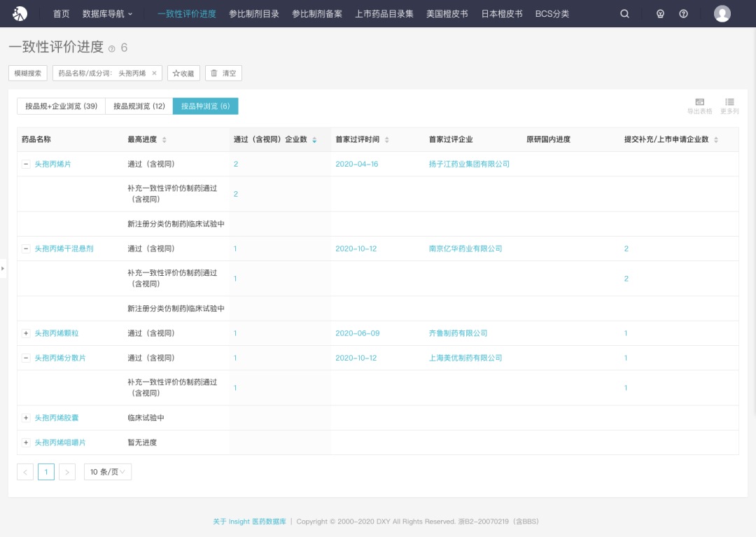Open 参比制剂目录 in the navbar
The height and width of the screenshot is (537, 756).
click(254, 14)
